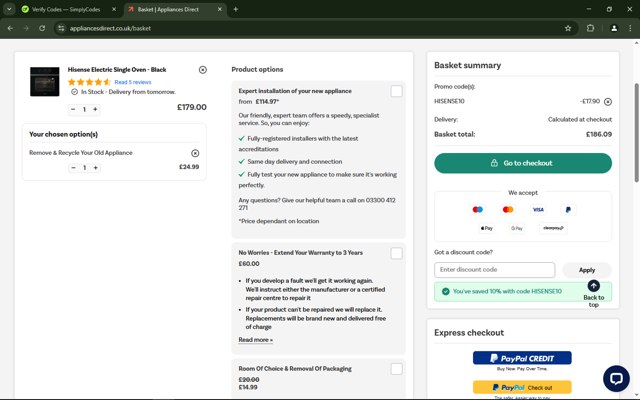Image resolution: width=640 pixels, height=400 pixels.
Task: Bookmark this page with star
Action: click(x=568, y=28)
